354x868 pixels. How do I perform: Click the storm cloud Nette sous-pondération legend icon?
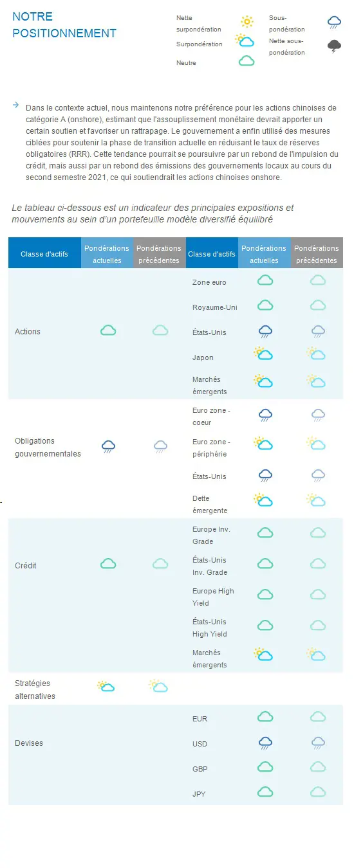tap(335, 46)
